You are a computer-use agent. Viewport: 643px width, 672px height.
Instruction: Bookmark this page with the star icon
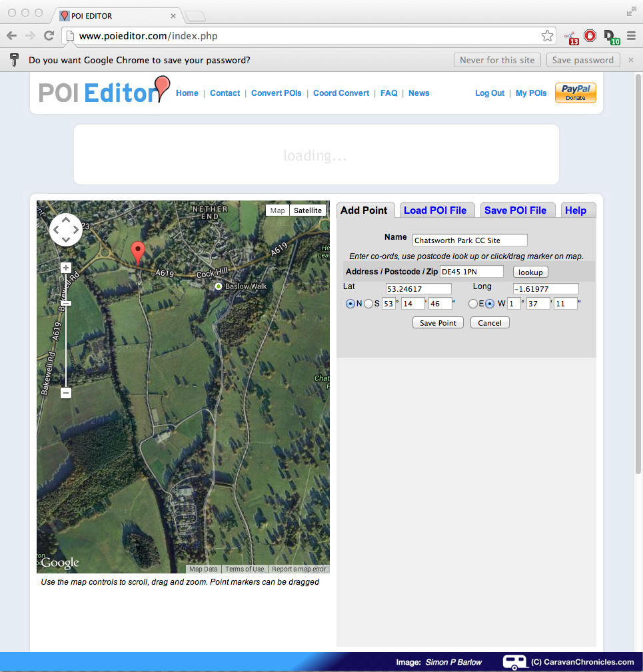[547, 36]
